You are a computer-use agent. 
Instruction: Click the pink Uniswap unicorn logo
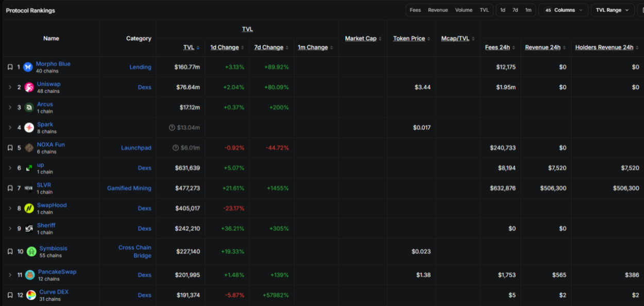[29, 88]
